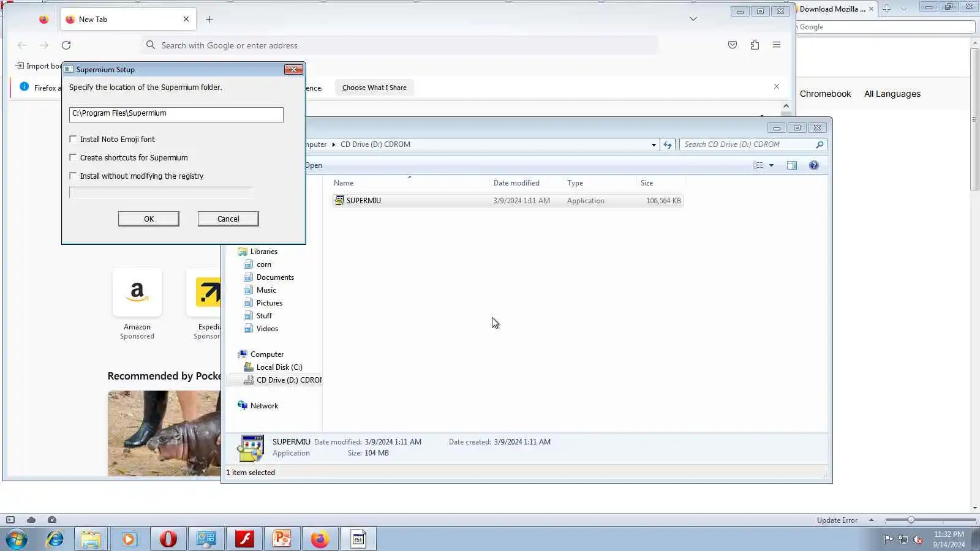Launch Internet Explorer from the taskbar
Screen dimensions: 980x551
pyautogui.click(x=55, y=539)
